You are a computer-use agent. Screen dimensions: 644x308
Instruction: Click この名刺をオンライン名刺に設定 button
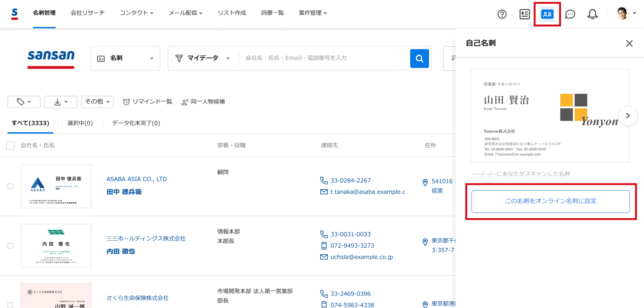coord(551,201)
